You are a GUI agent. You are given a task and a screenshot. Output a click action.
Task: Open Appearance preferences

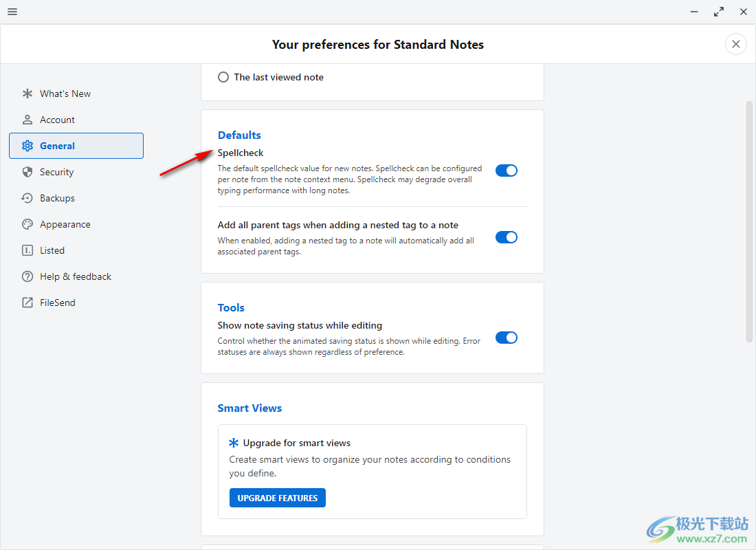point(76,224)
